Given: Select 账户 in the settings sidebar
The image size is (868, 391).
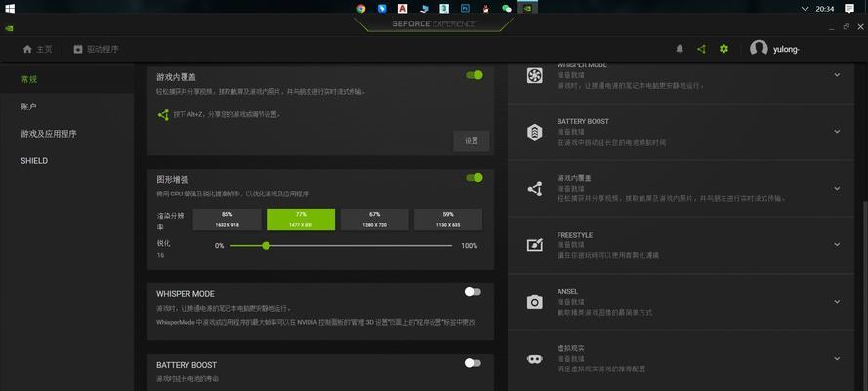Looking at the screenshot, I should [x=28, y=107].
